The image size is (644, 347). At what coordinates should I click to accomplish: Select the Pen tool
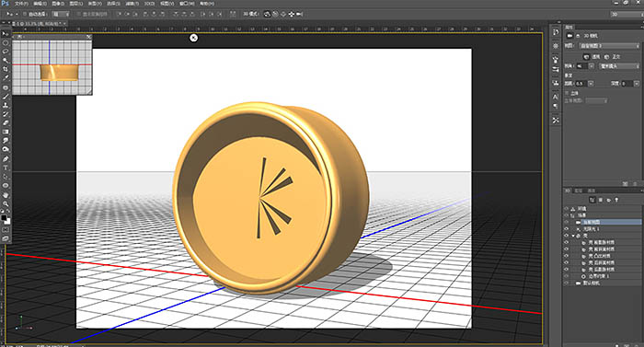pos(6,158)
